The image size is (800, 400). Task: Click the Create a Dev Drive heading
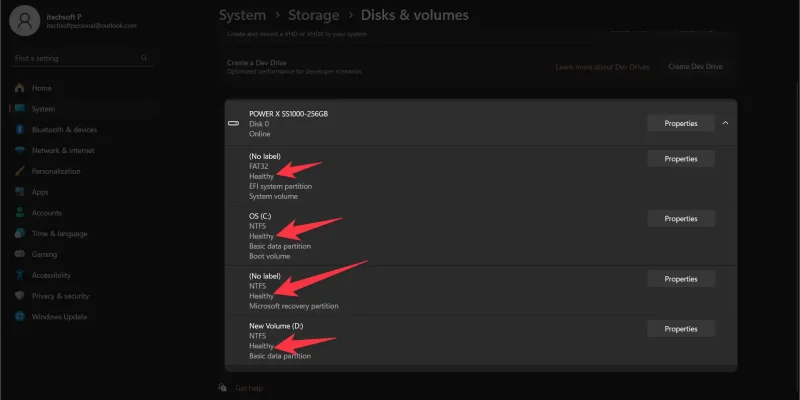[x=257, y=63]
